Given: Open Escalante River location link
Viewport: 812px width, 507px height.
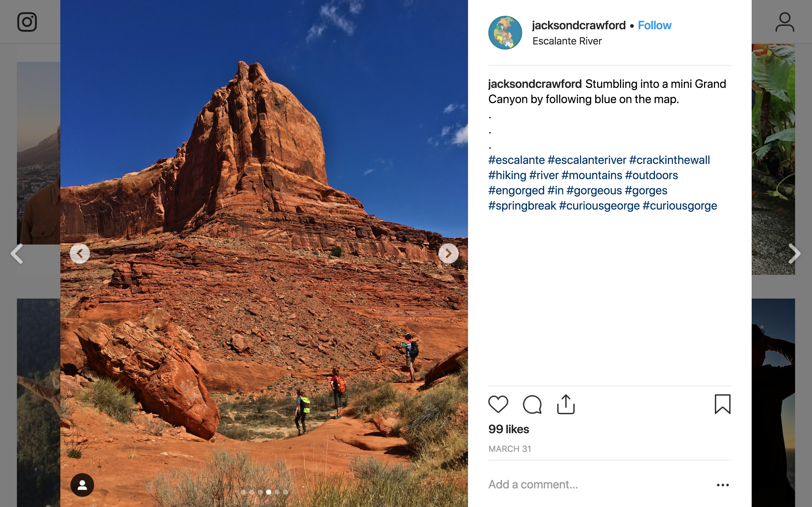Looking at the screenshot, I should [x=567, y=41].
